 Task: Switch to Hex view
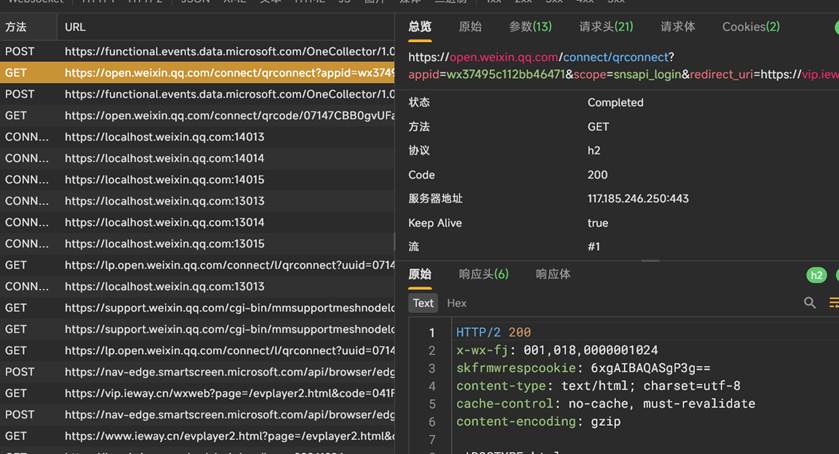[456, 303]
